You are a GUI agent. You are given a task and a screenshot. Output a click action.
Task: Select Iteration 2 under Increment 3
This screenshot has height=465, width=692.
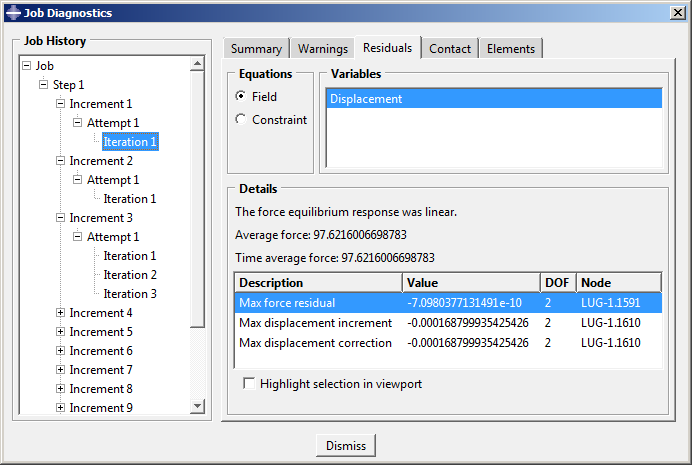[x=130, y=275]
